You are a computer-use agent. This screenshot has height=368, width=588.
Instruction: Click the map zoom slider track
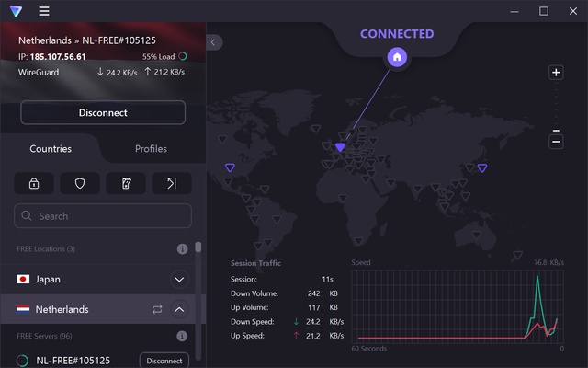click(556, 107)
